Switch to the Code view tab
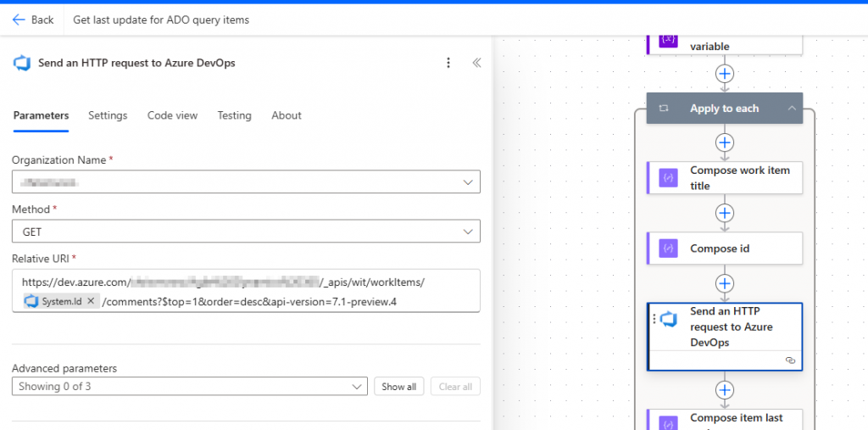The width and height of the screenshot is (868, 430). coord(172,115)
